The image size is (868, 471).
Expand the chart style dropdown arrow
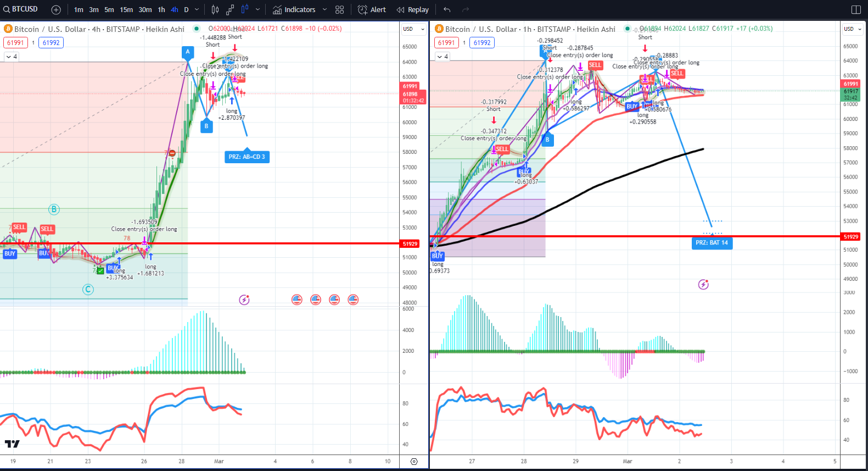pyautogui.click(x=257, y=9)
